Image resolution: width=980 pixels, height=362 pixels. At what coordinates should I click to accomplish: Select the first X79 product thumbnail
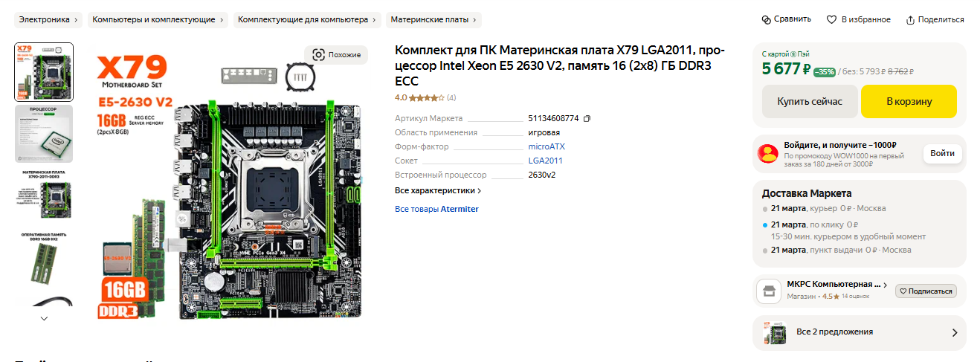(x=44, y=72)
